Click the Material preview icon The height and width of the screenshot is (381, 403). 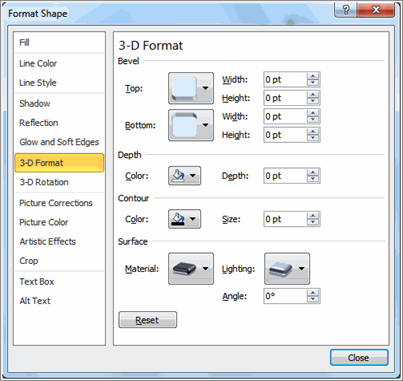(x=184, y=269)
